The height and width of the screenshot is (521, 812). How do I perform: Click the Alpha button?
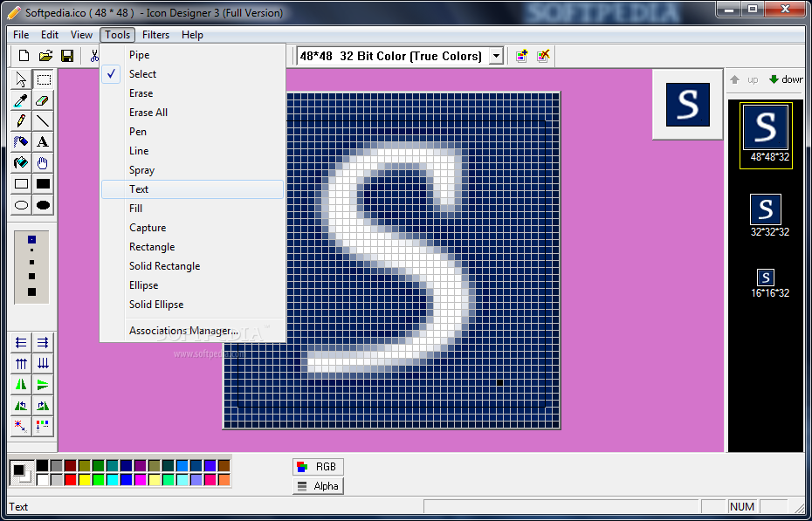pyautogui.click(x=318, y=486)
